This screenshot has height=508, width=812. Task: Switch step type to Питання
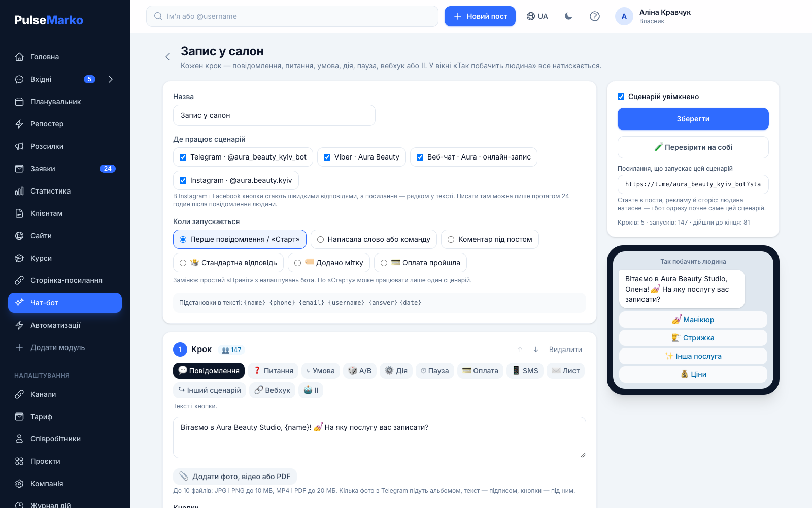tap(273, 371)
